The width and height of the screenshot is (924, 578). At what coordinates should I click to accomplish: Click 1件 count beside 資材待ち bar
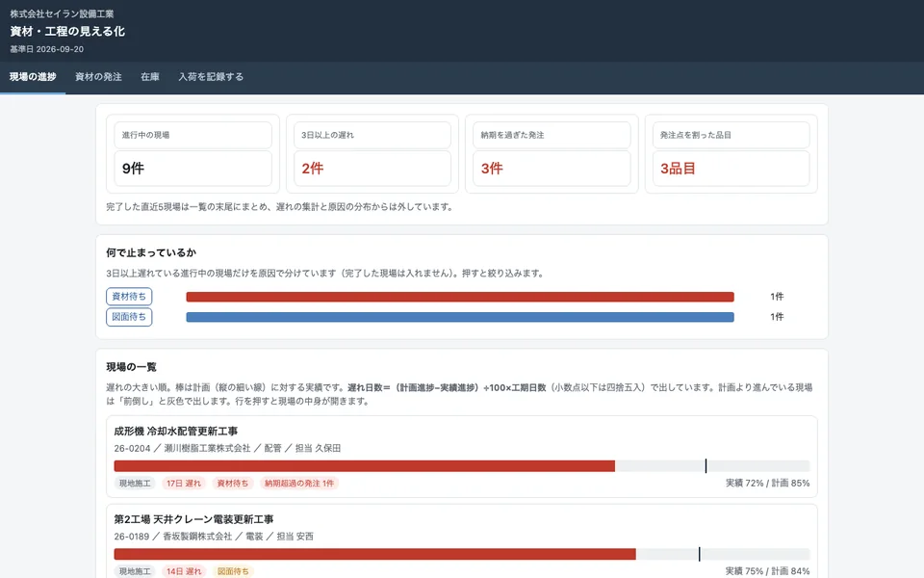(x=777, y=297)
